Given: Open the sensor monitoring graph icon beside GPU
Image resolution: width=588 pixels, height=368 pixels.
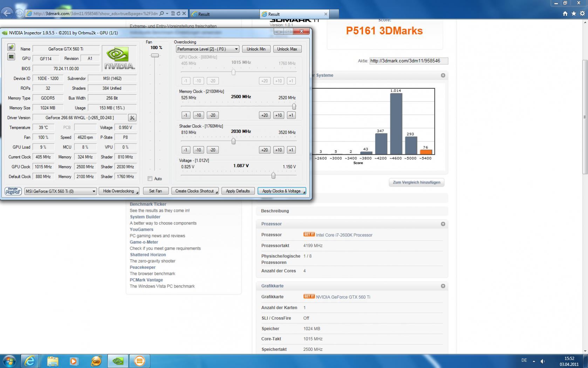Looking at the screenshot, I should pyautogui.click(x=11, y=56).
